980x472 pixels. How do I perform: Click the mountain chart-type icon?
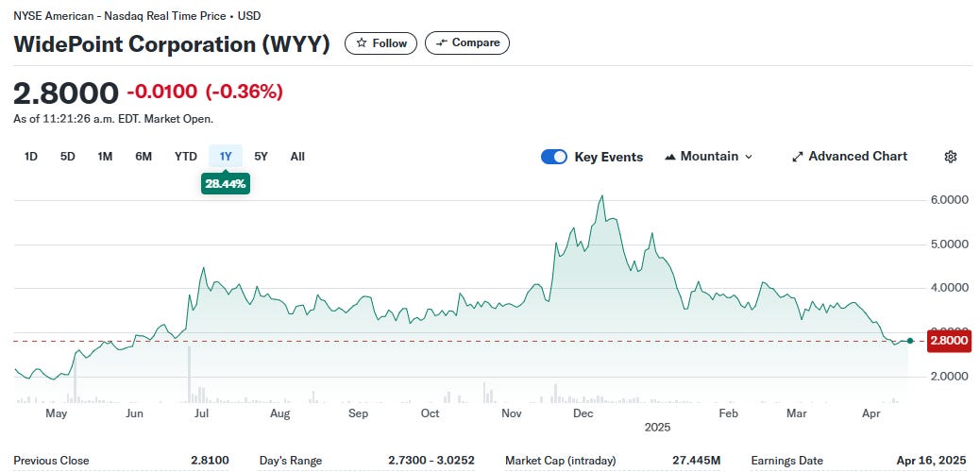pos(670,157)
